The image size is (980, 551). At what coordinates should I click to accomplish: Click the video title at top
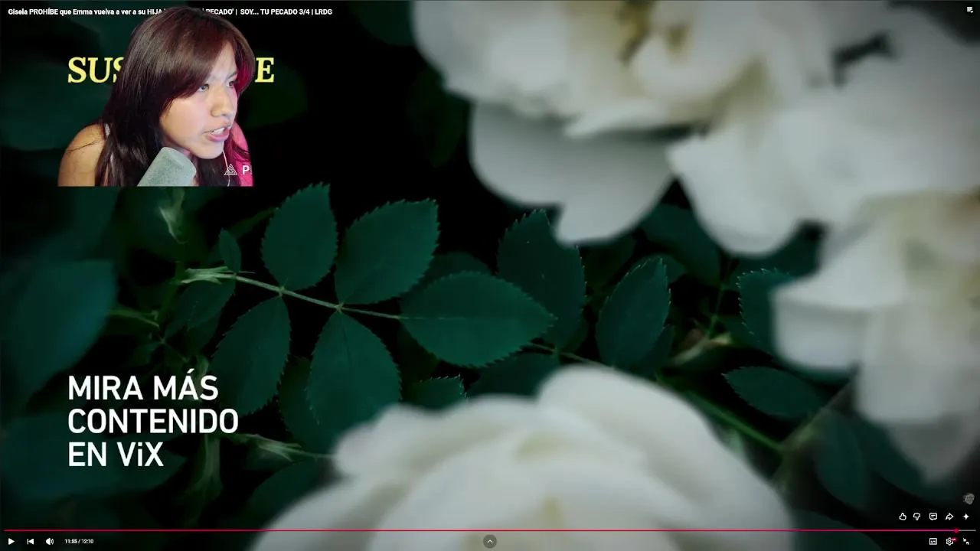pyautogui.click(x=170, y=12)
